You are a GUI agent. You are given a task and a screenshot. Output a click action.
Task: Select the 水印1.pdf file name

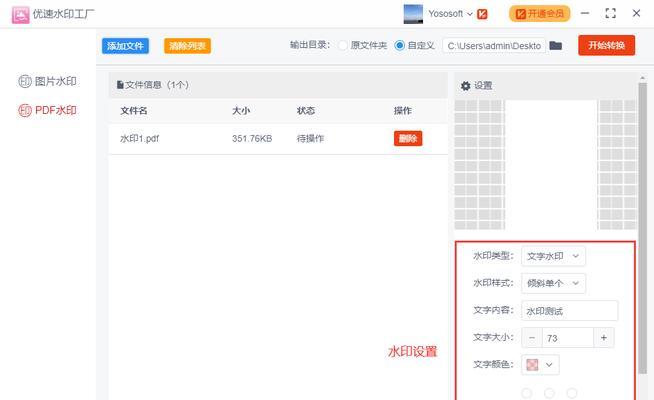(x=139, y=138)
